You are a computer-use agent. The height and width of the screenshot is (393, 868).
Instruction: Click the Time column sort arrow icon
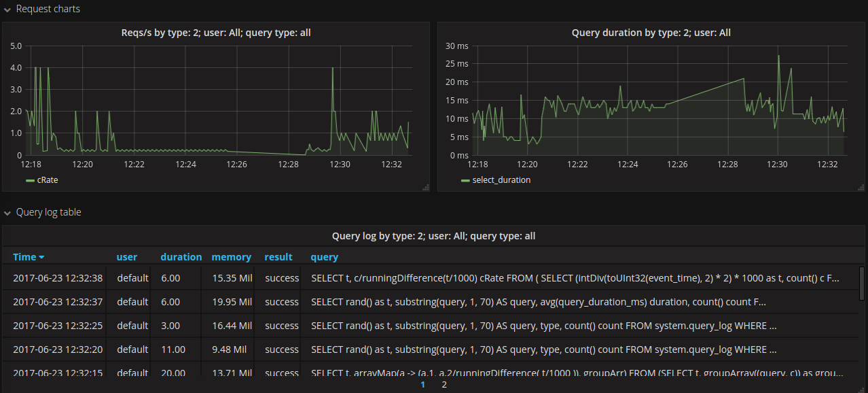[x=41, y=258]
